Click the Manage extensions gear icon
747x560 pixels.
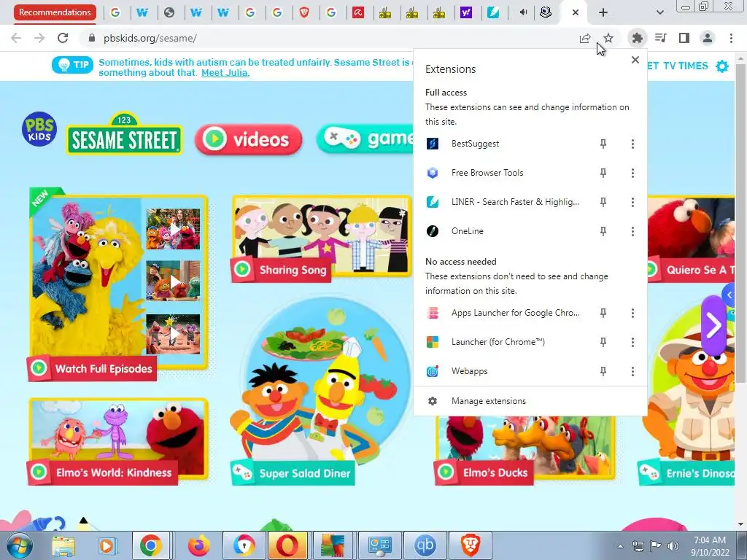coord(432,401)
